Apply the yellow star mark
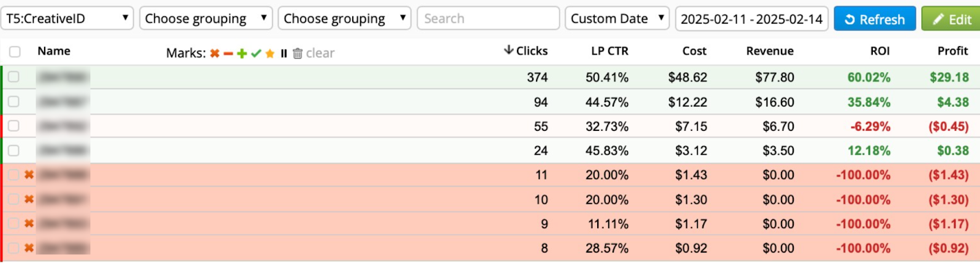Viewport: 980px width, 266px height. [269, 54]
